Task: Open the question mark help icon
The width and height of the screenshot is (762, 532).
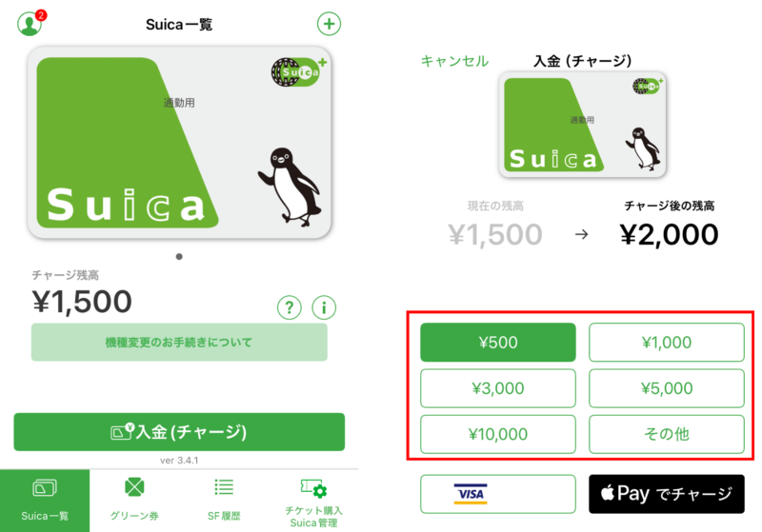Action: pos(290,307)
